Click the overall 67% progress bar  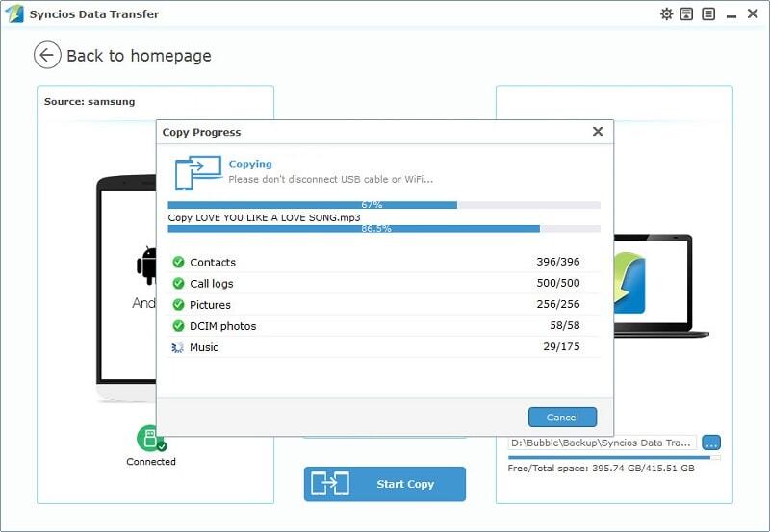coord(383,205)
